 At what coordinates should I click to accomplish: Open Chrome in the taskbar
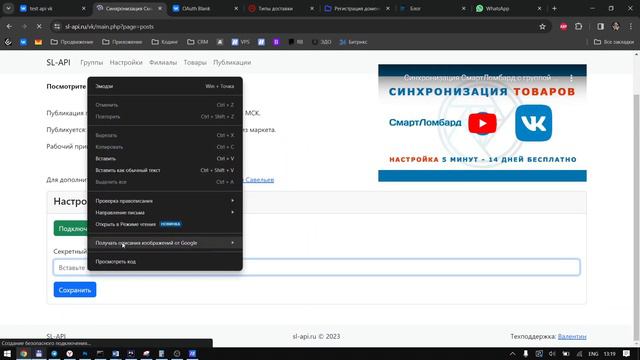23,353
